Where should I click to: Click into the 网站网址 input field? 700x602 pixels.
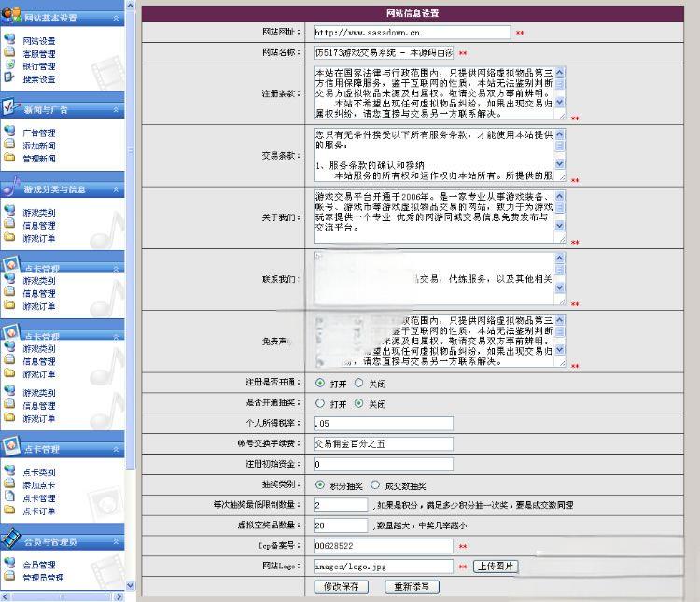pyautogui.click(x=412, y=33)
